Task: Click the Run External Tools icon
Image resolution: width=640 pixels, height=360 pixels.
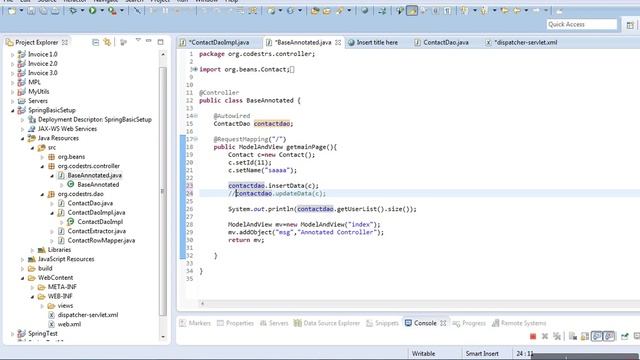Action: click(112, 11)
